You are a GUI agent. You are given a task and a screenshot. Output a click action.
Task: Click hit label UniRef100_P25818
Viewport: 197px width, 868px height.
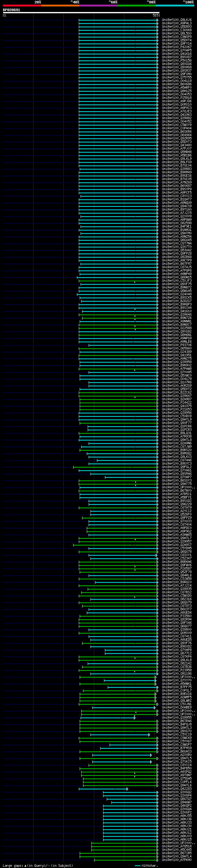coord(177,98)
